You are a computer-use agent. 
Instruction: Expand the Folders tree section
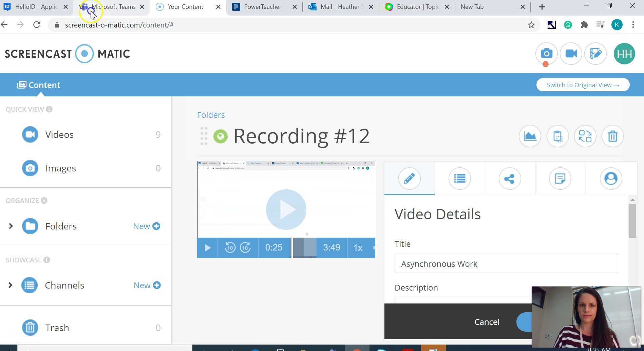click(11, 226)
